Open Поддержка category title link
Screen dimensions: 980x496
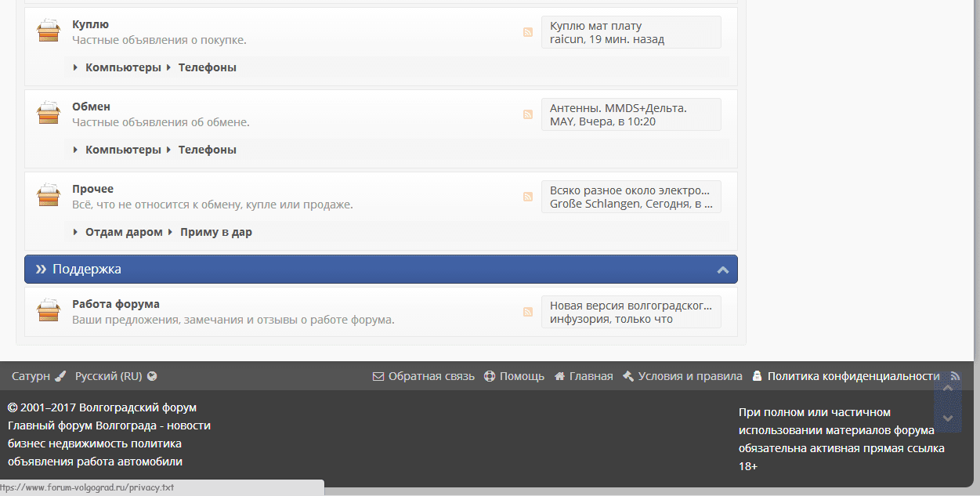coord(87,269)
